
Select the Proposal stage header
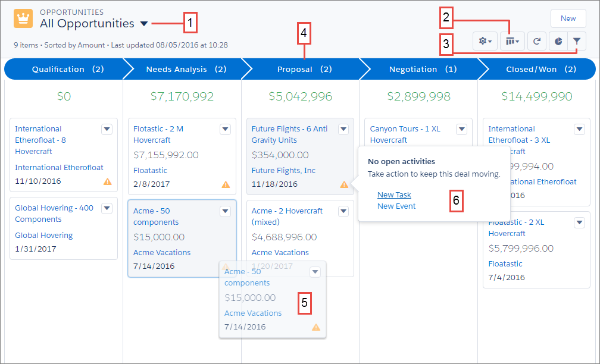pos(301,69)
